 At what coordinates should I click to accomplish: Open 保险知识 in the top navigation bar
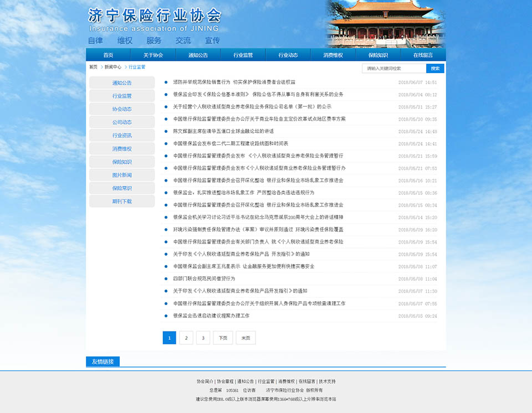tap(378, 55)
